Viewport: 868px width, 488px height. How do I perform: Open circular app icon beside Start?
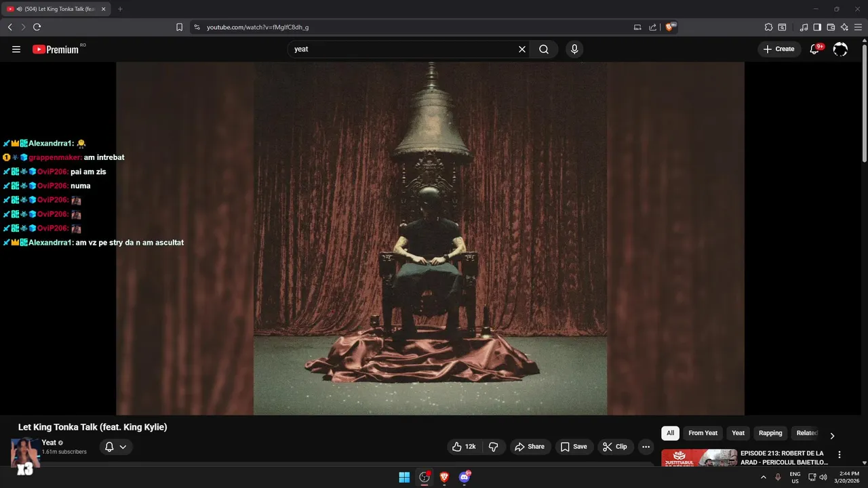click(425, 477)
